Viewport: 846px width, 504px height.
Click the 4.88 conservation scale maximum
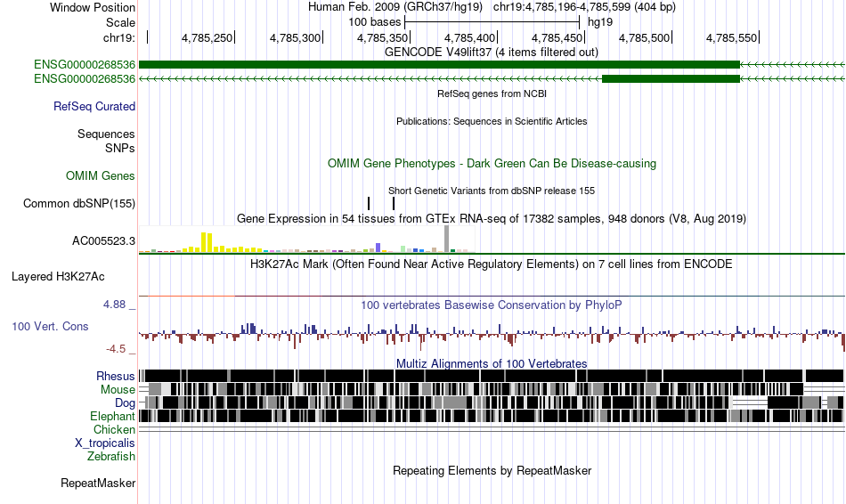tap(114, 305)
